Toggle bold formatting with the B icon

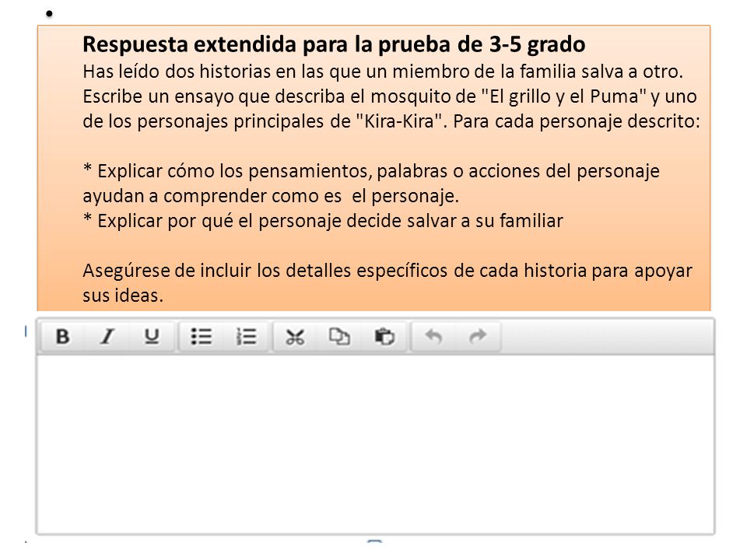coord(62,337)
